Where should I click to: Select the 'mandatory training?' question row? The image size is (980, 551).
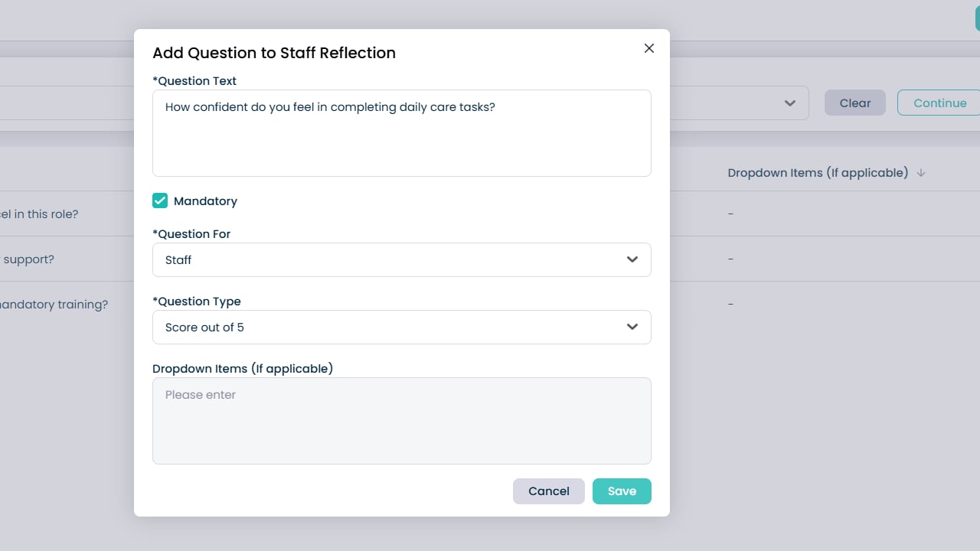pos(54,305)
